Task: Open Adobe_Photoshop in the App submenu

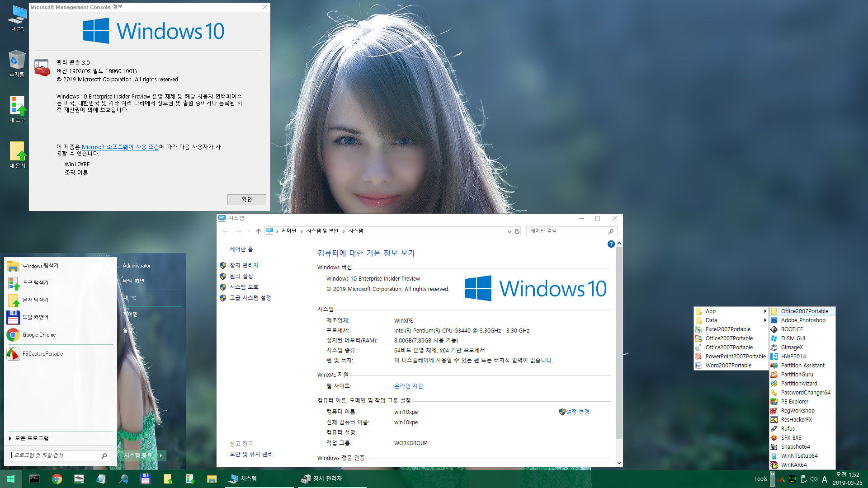Action: pos(802,320)
